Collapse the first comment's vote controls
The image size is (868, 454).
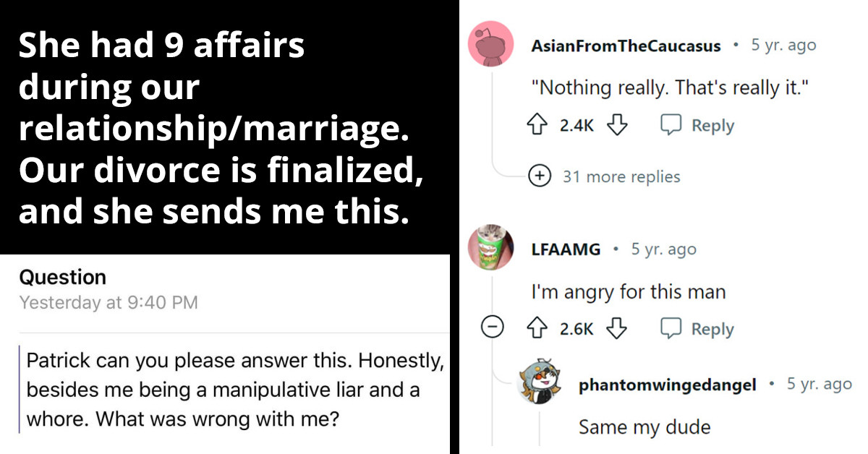[x=493, y=327]
